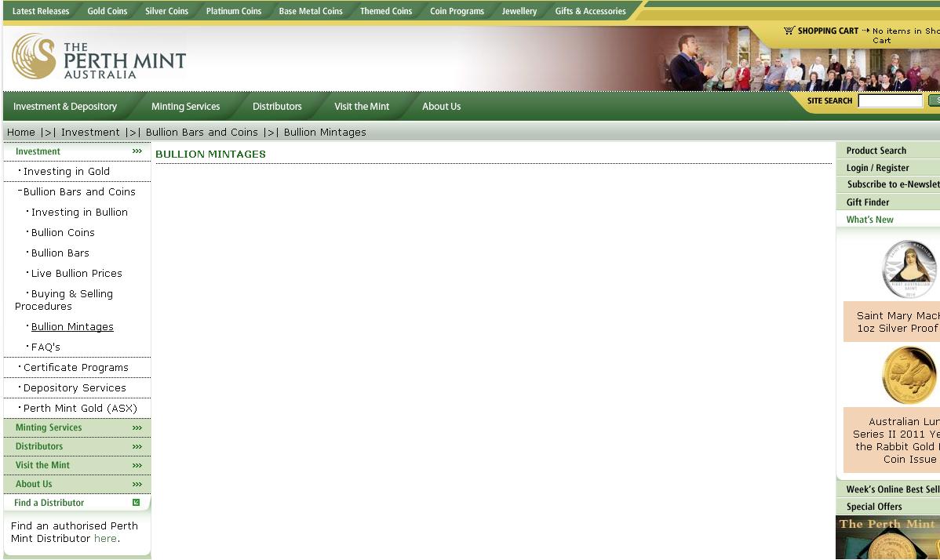Open the Coin Programs tab

tap(457, 11)
